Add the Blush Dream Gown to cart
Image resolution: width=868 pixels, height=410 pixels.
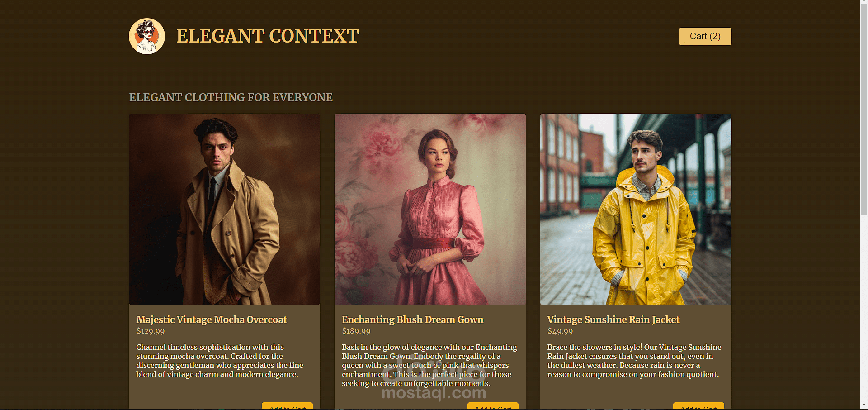point(493,406)
